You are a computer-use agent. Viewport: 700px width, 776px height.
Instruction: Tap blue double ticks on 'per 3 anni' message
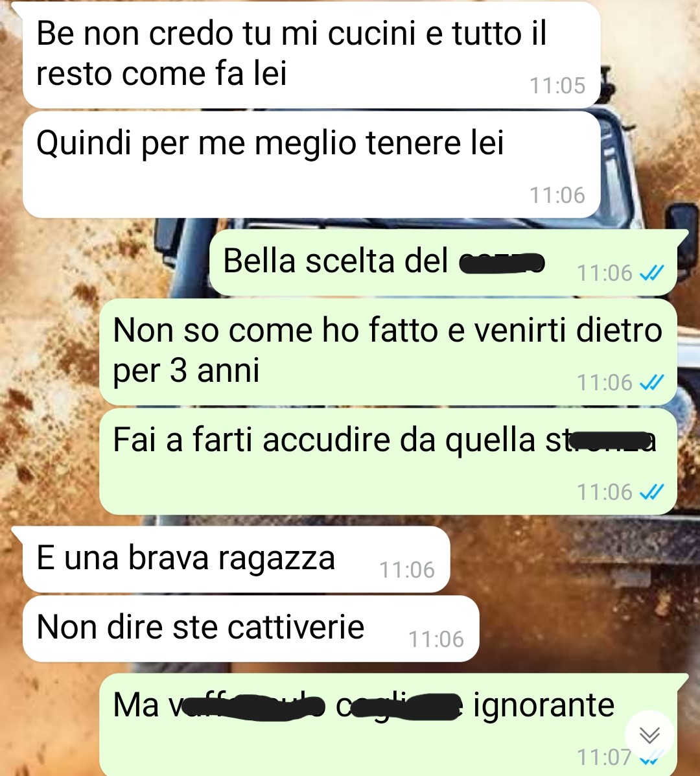click(651, 382)
